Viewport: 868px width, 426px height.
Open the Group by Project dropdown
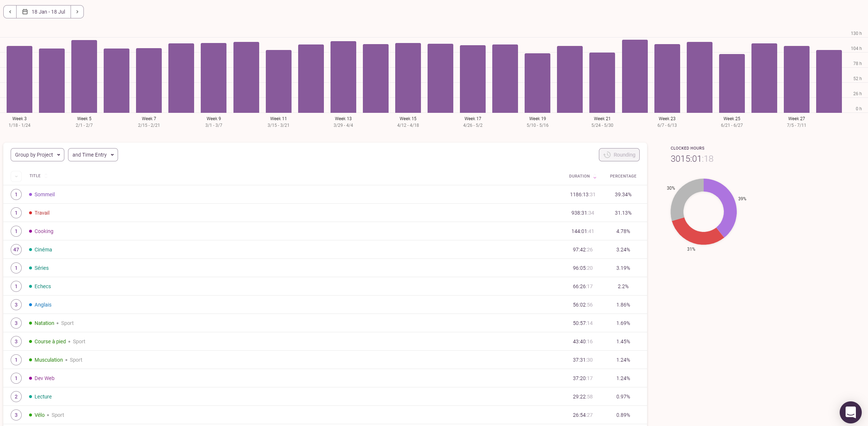(37, 155)
